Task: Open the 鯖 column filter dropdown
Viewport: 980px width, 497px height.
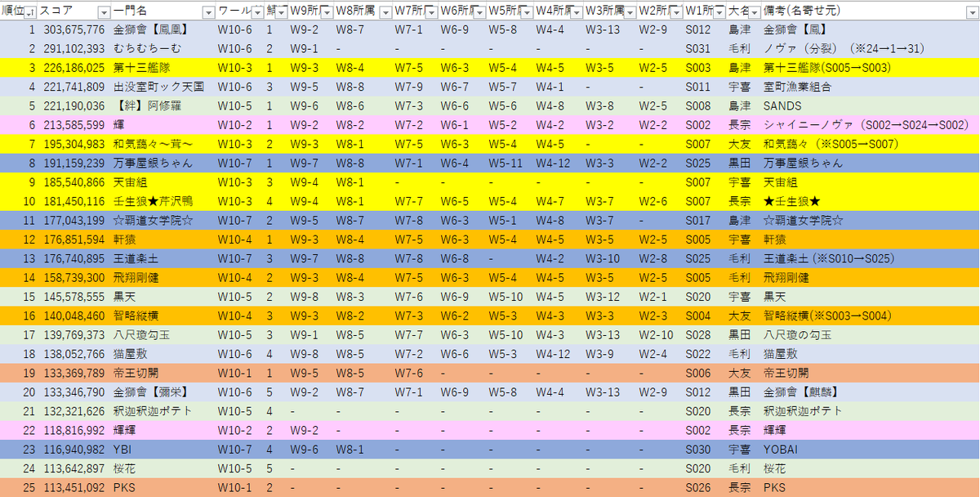Action: click(279, 12)
